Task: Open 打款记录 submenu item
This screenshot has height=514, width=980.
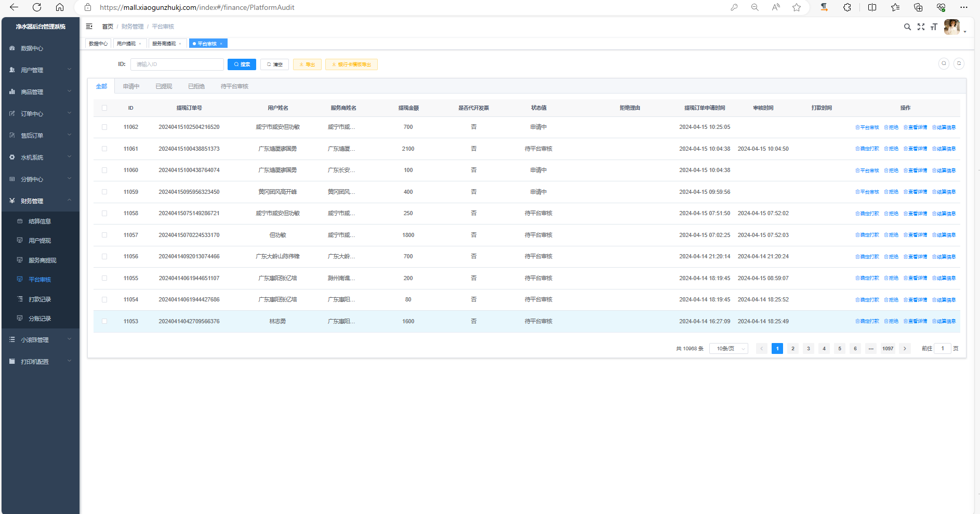Action: (41, 299)
